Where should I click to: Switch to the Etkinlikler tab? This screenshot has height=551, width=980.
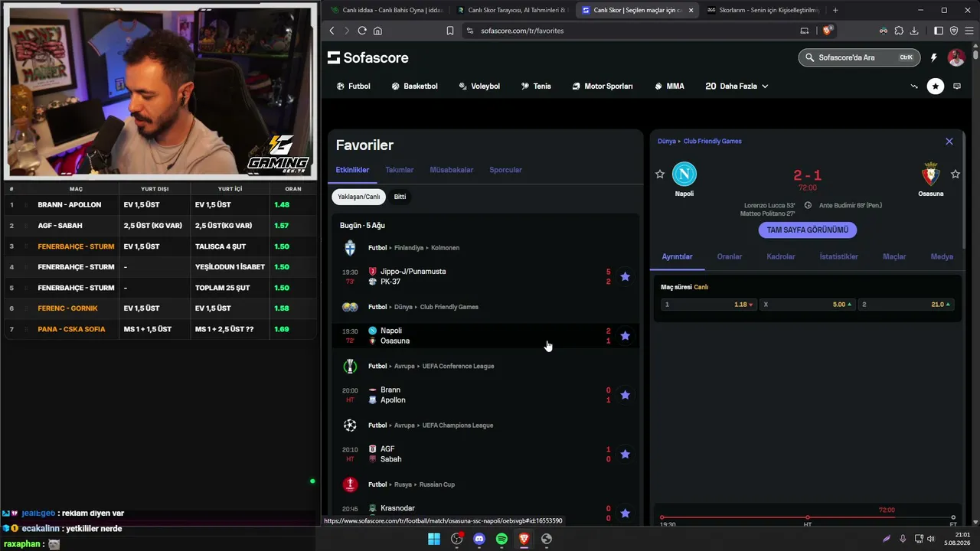click(352, 170)
